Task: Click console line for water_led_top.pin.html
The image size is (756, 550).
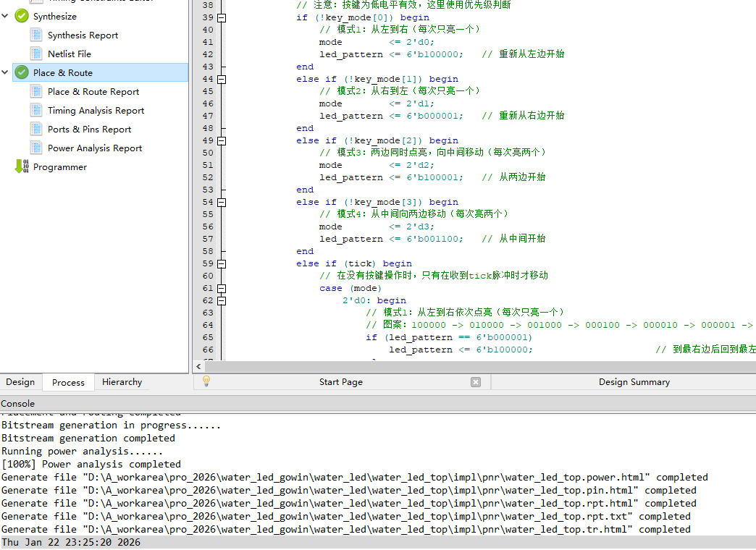Action: [x=349, y=490]
